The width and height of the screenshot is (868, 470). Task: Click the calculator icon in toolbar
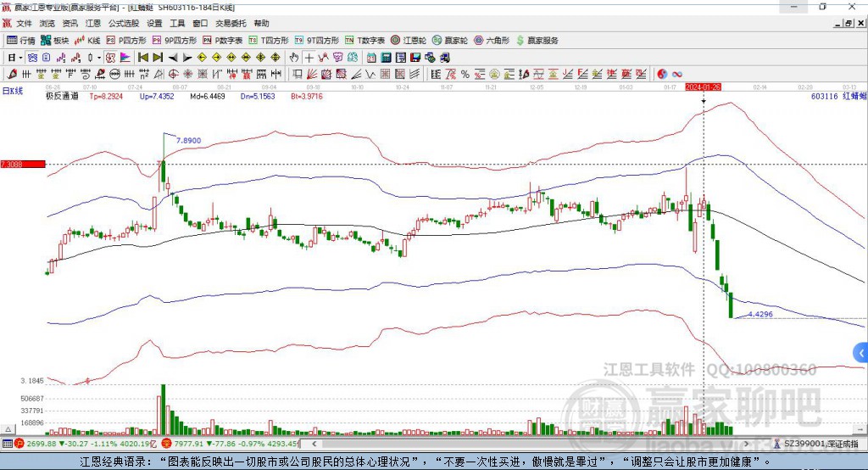(386, 58)
